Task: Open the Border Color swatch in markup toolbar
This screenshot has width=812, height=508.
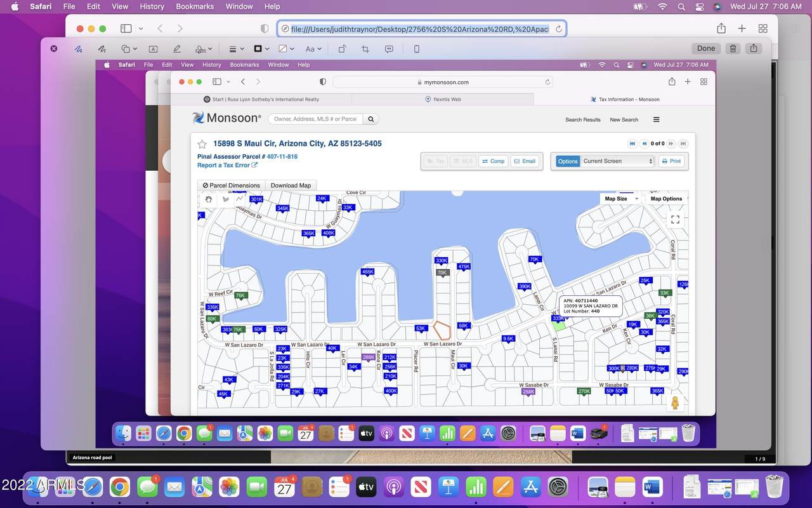Action: click(x=261, y=49)
